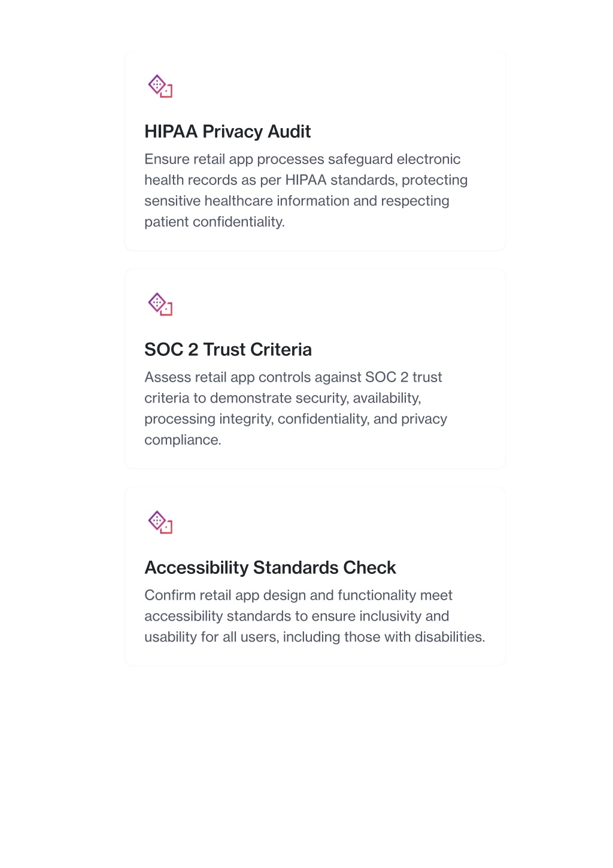Click the Accessibility Standards Check card icon

pos(160,522)
